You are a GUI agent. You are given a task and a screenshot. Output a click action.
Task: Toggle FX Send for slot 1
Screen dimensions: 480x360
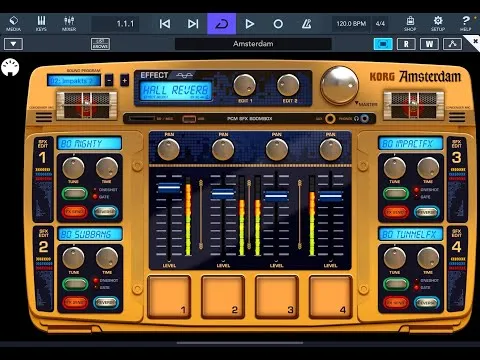[x=74, y=212]
